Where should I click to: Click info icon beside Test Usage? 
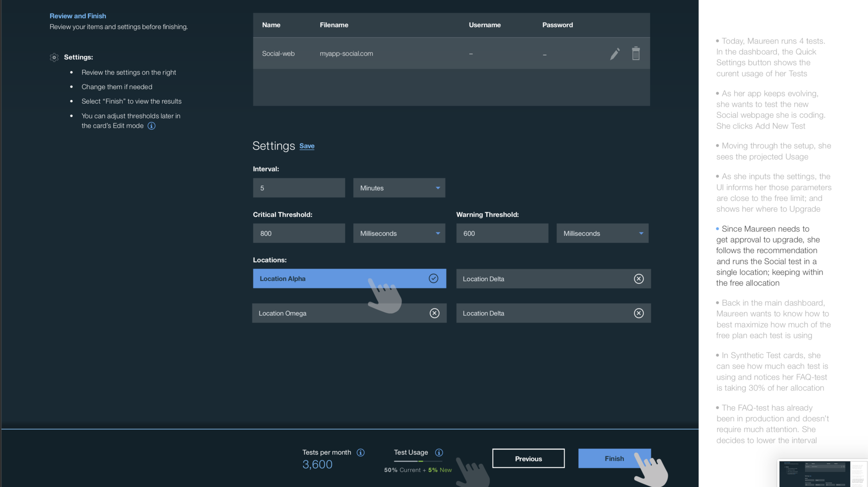439,452
